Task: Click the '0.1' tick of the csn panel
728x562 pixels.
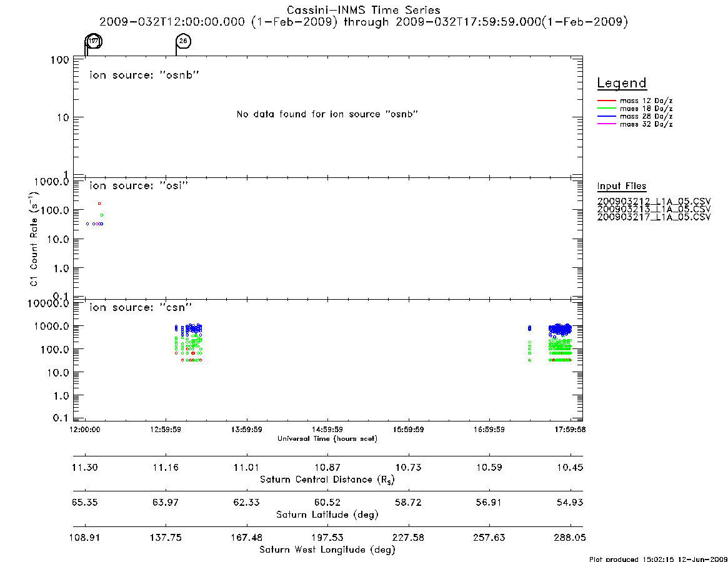Action: (x=61, y=418)
